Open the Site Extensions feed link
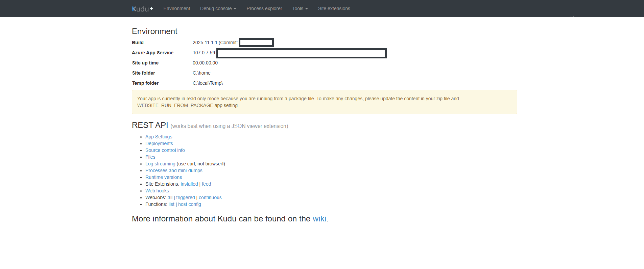 [x=206, y=184]
